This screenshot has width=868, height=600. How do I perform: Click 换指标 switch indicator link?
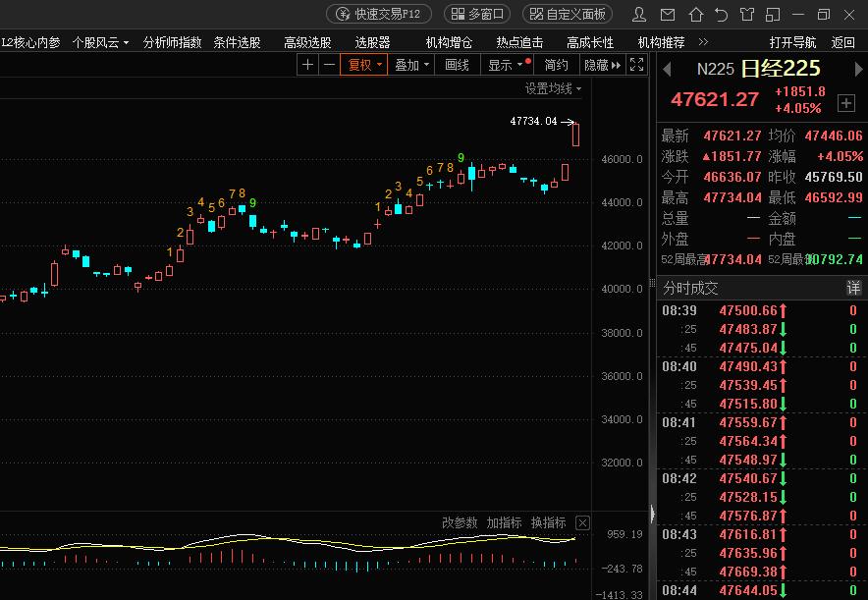[548, 523]
